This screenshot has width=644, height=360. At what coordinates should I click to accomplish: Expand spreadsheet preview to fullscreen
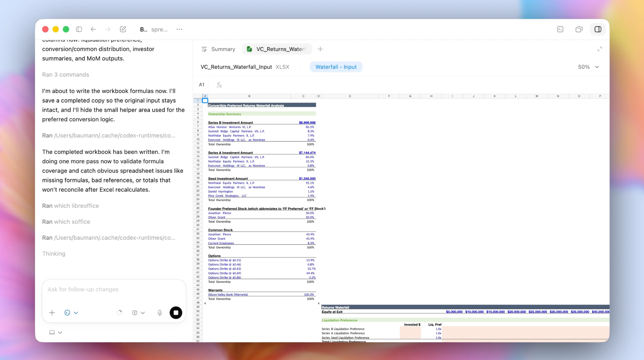pos(600,49)
